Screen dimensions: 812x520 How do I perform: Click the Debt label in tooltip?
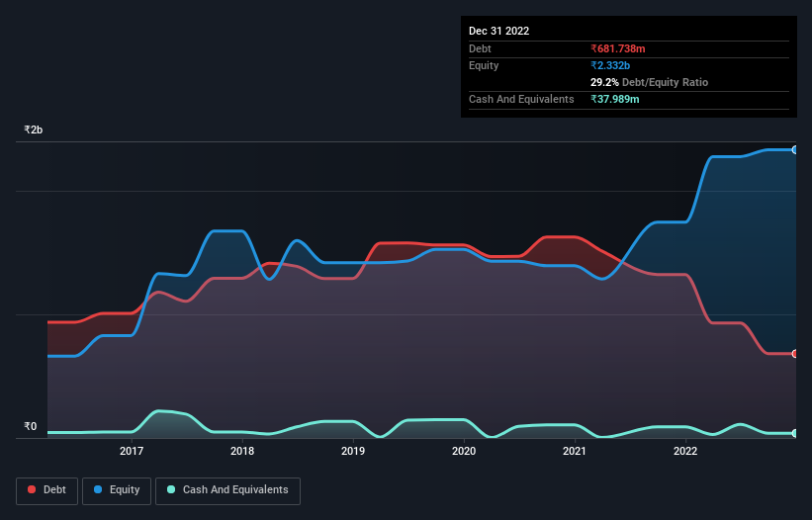(480, 48)
